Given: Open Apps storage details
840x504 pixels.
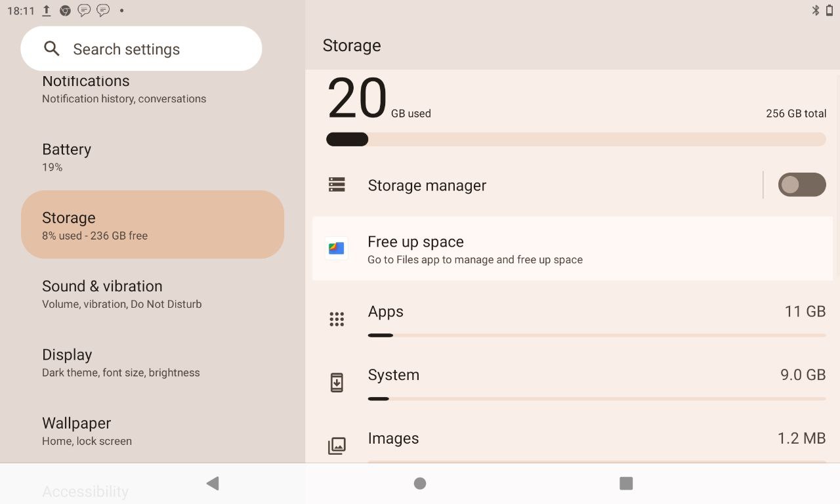Looking at the screenshot, I should [x=572, y=320].
